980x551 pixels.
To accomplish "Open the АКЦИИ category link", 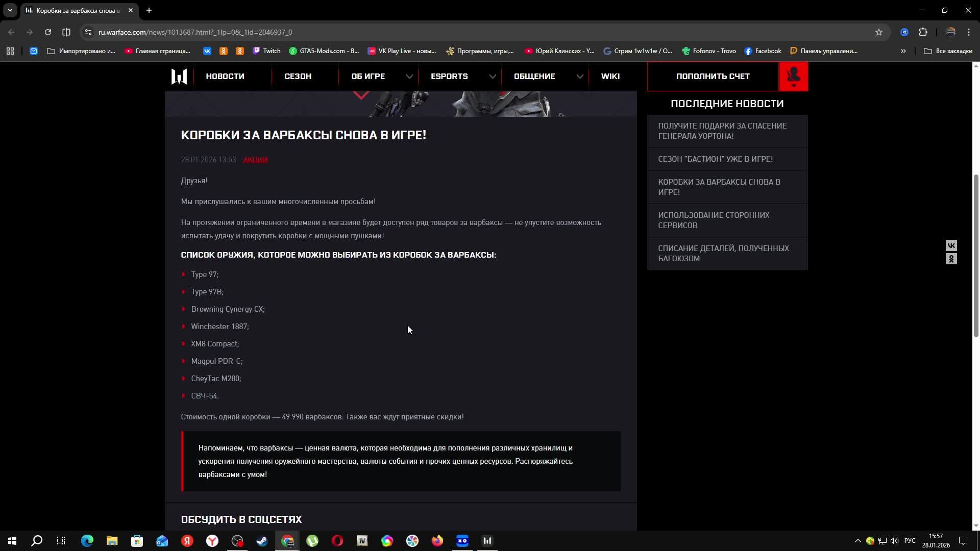I will point(255,160).
